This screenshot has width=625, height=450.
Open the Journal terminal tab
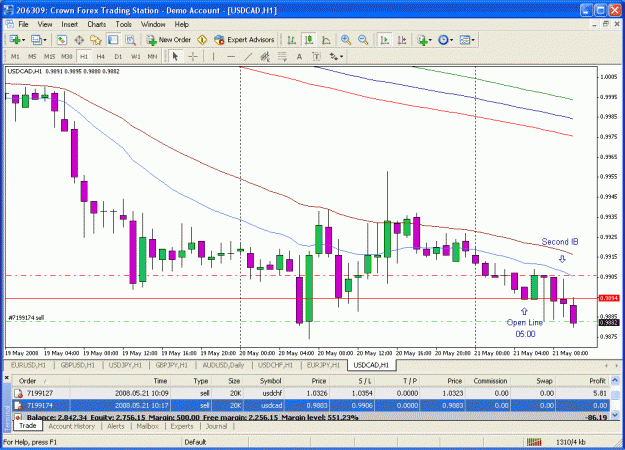point(216,426)
